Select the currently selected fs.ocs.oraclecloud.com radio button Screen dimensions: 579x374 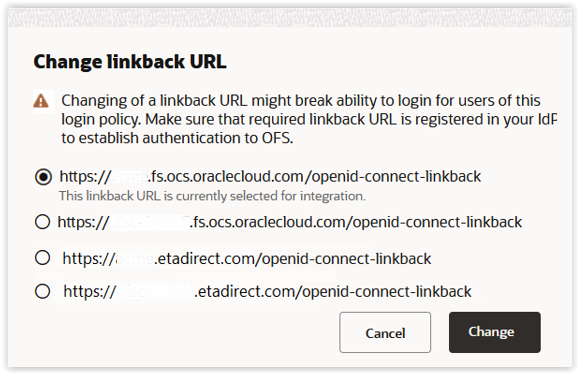[43, 177]
